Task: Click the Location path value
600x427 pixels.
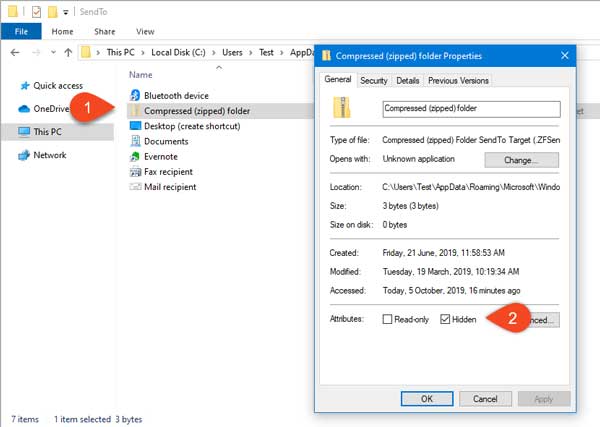Action: pyautogui.click(x=471, y=187)
